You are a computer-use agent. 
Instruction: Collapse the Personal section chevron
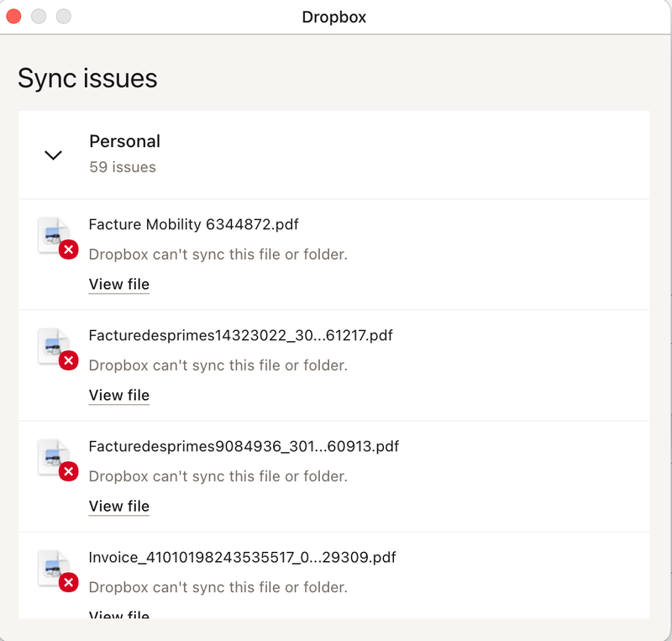[53, 155]
